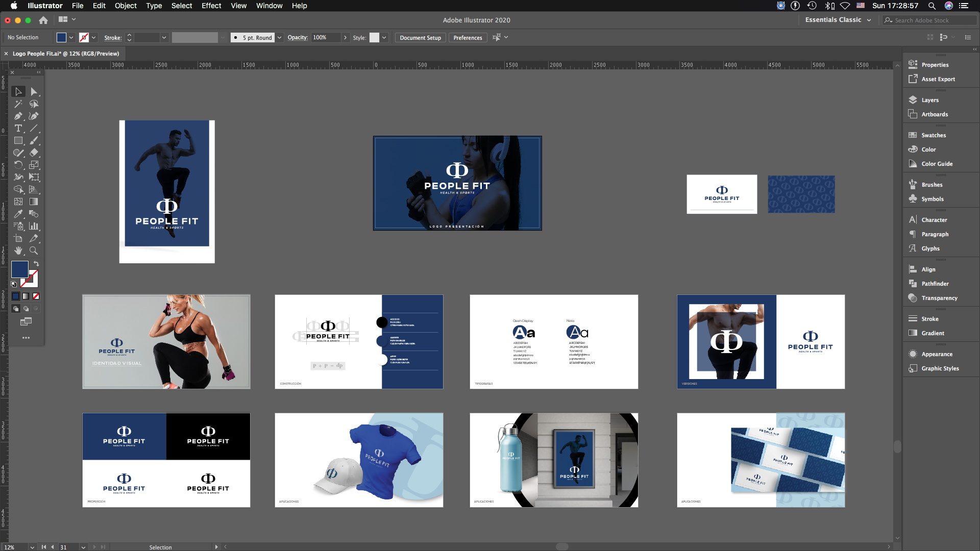
Task: Open the graphic Style dropdown
Action: (x=384, y=38)
